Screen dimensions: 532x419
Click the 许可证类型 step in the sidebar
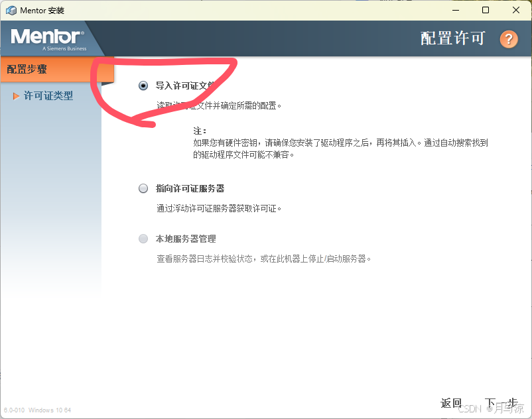48,96
